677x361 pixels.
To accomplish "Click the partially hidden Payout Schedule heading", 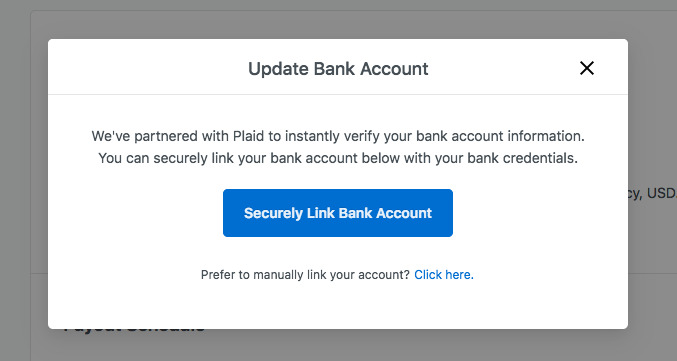I will pyautogui.click(x=134, y=331).
